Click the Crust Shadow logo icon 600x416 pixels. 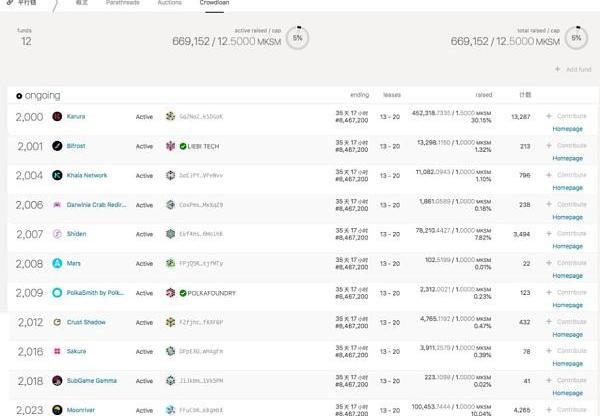[57, 322]
